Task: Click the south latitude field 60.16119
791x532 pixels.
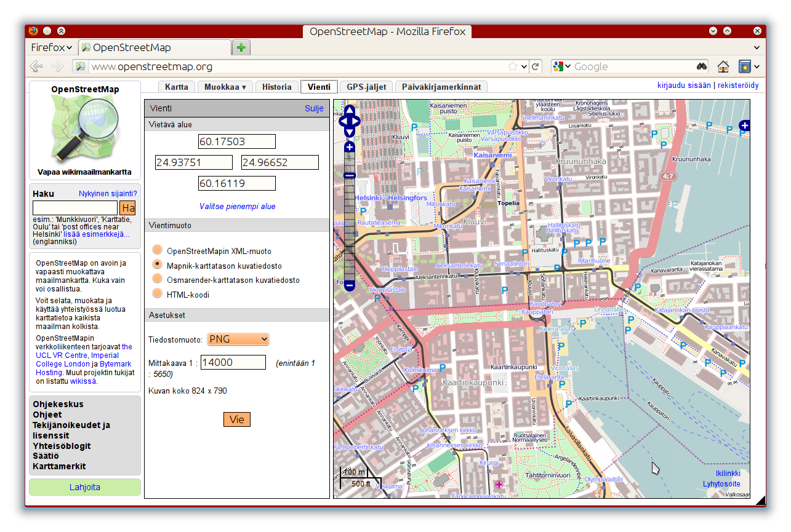Action: pyautogui.click(x=237, y=183)
